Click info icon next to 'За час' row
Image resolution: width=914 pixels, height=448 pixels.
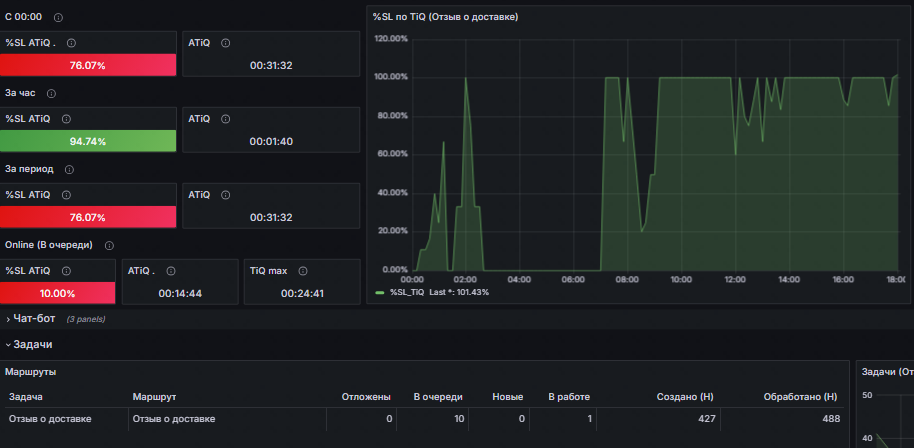pos(51,93)
